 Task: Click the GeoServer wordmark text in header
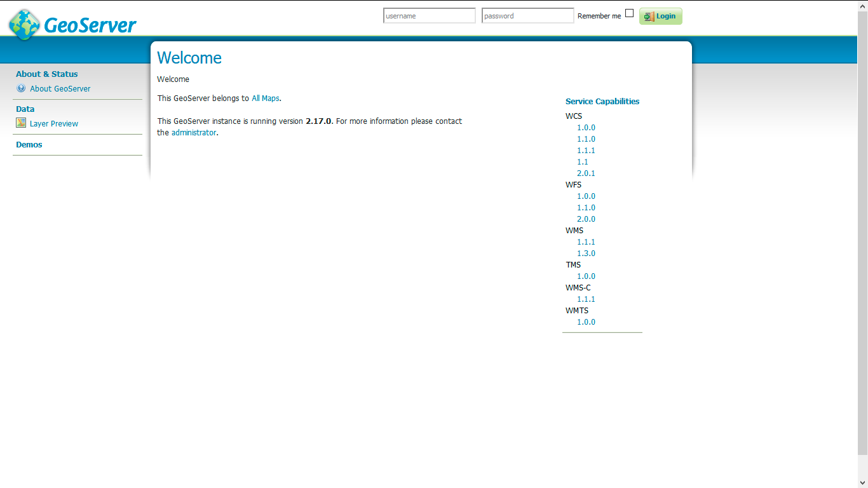point(90,25)
